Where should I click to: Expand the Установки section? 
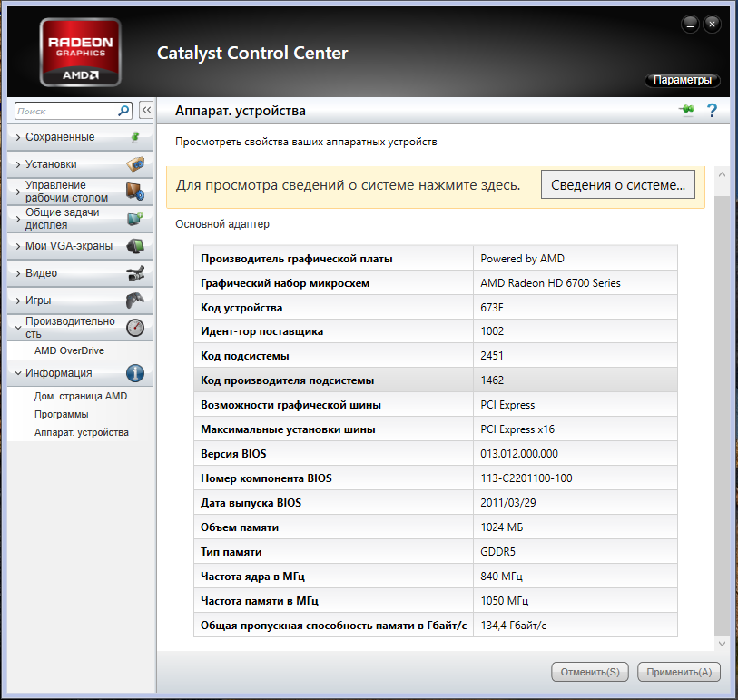pos(18,164)
